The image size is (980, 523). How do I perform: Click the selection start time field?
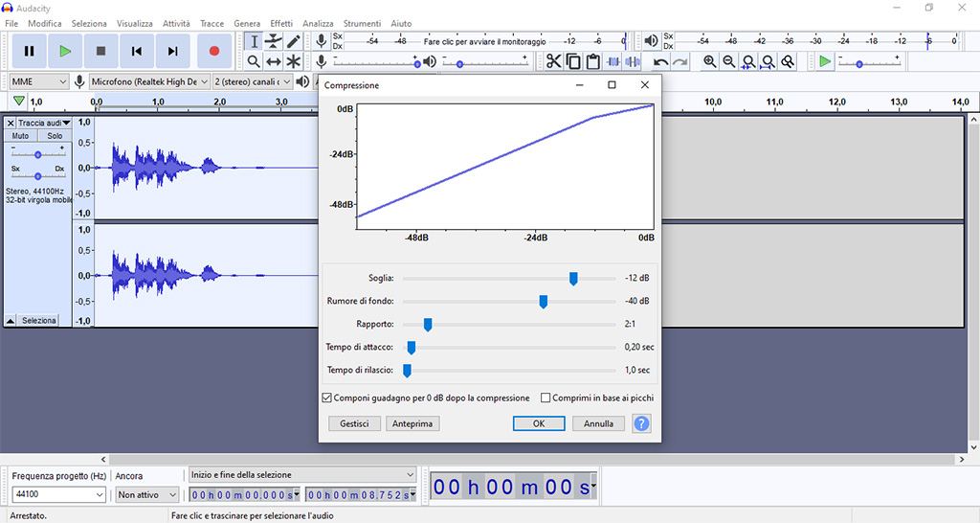(244, 495)
